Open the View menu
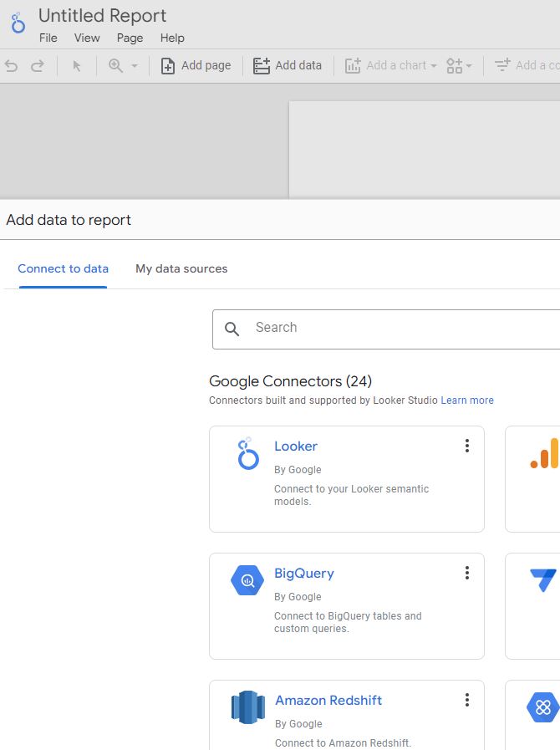Image resolution: width=560 pixels, height=750 pixels. pyautogui.click(x=87, y=38)
